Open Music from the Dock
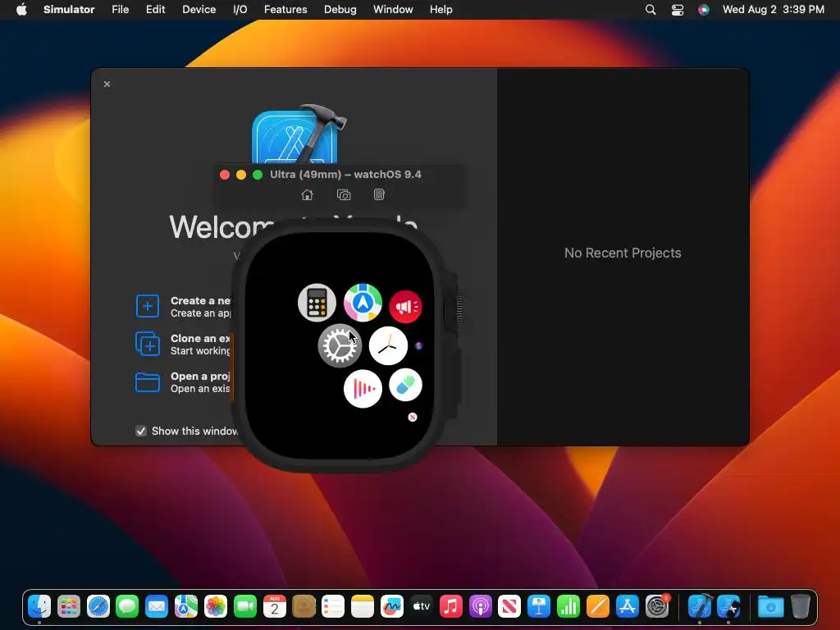 [x=450, y=606]
